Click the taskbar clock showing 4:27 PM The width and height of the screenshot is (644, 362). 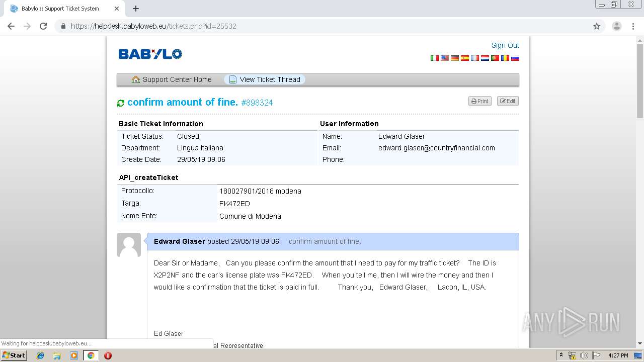click(x=618, y=355)
